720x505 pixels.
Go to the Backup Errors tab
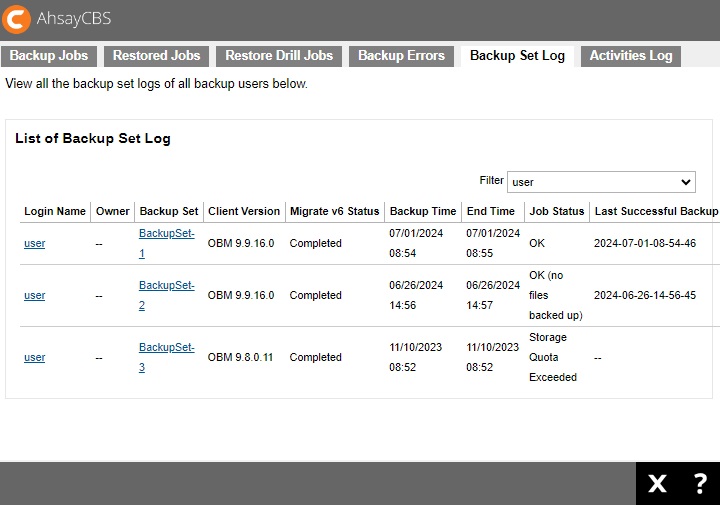click(401, 56)
